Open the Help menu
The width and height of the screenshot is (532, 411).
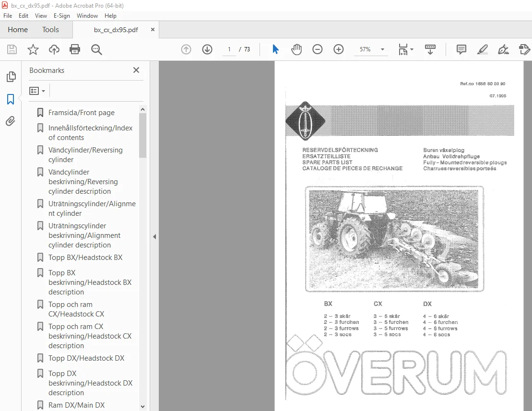[x=110, y=16]
